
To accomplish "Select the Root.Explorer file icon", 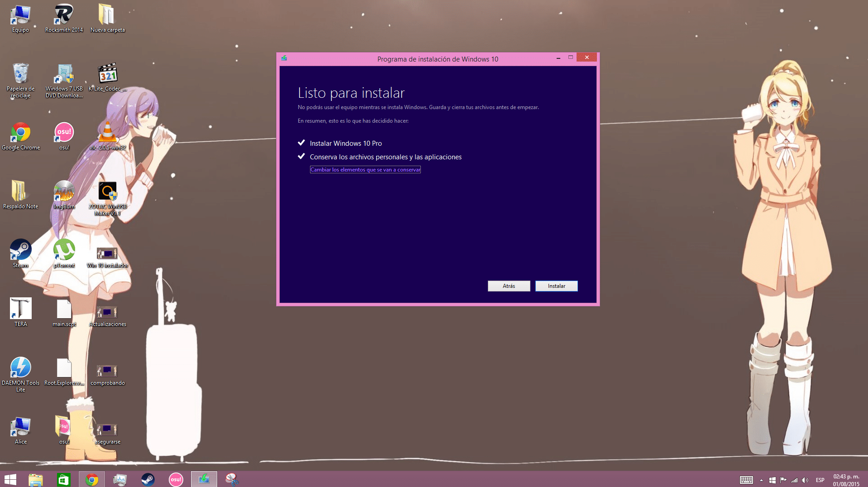I will point(64,372).
